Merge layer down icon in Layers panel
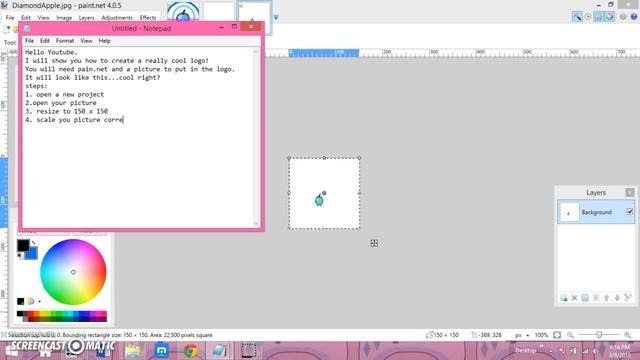This screenshot has width=640, height=360. (596, 298)
